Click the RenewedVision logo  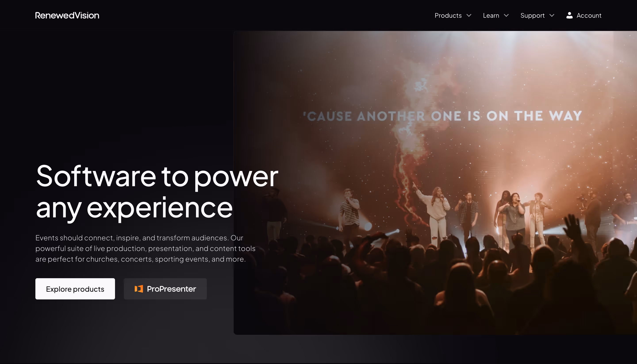(x=67, y=15)
